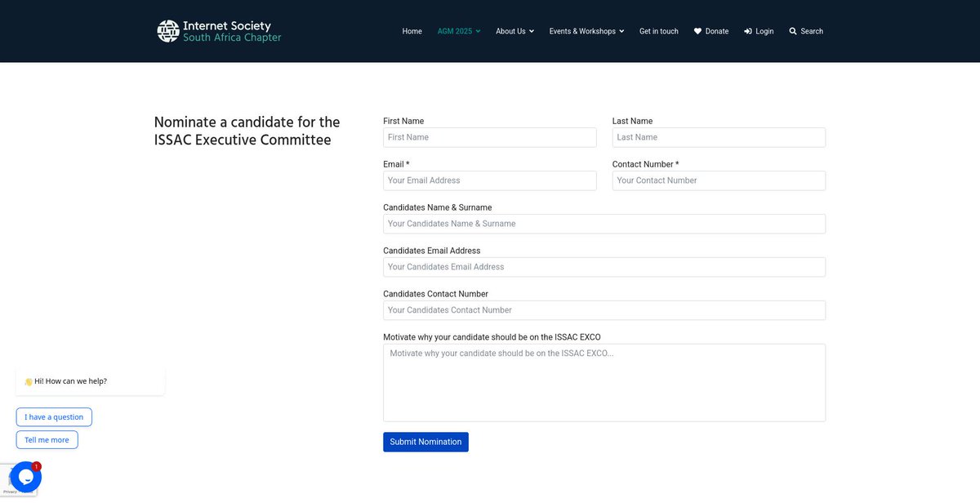The height and width of the screenshot is (503, 980).
Task: Click the 'Candidates Name & Surname' label
Action: click(438, 207)
